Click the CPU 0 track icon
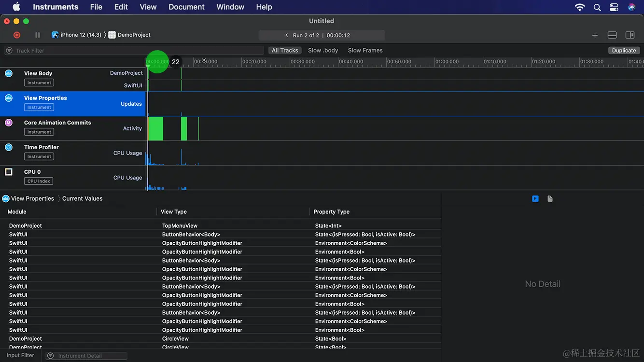 [9, 172]
